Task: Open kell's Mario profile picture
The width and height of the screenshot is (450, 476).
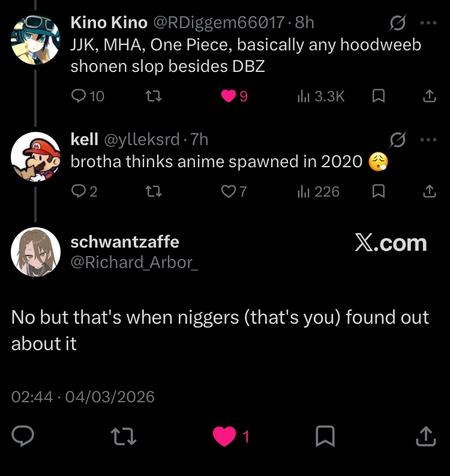Action: coord(35,156)
